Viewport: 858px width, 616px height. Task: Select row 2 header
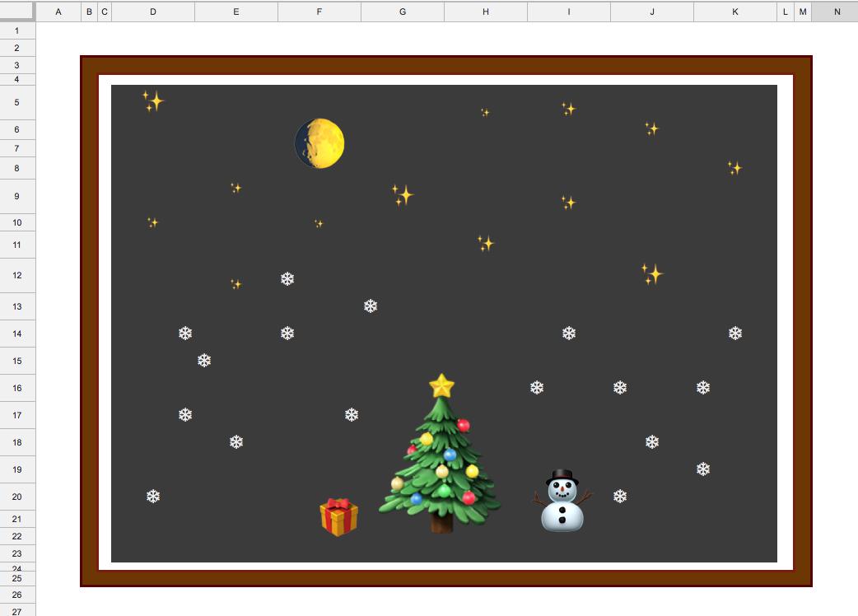click(17, 48)
